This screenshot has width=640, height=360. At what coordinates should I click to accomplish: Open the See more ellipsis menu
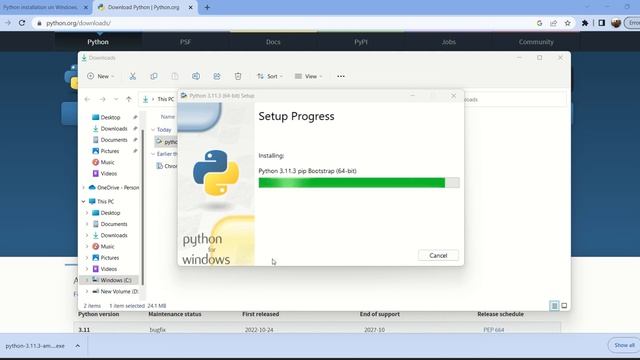click(341, 76)
